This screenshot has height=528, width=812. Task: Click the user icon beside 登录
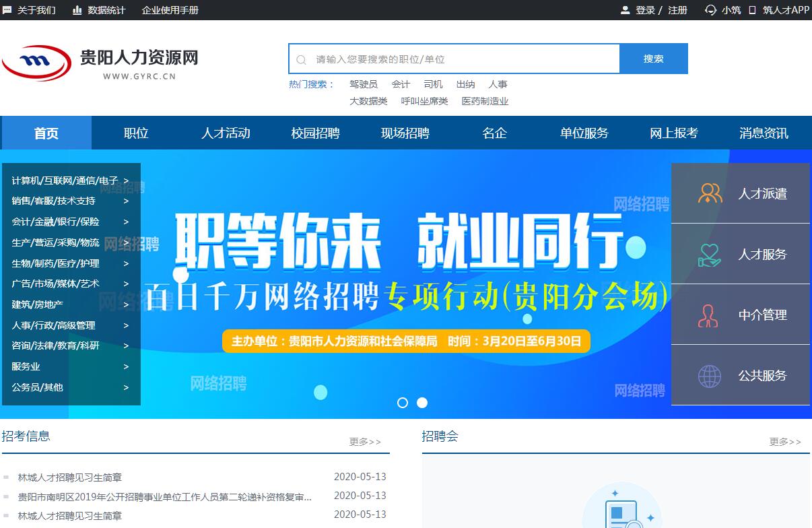pyautogui.click(x=625, y=10)
